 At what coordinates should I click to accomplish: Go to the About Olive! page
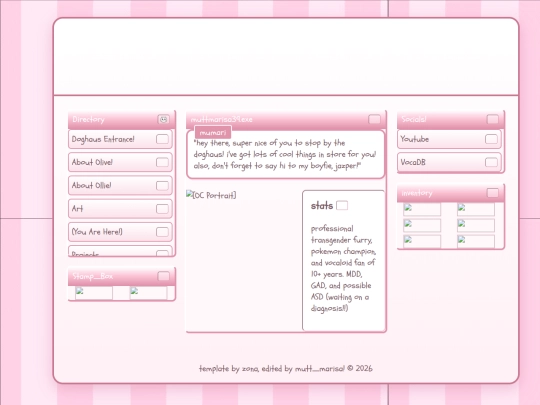point(120,162)
